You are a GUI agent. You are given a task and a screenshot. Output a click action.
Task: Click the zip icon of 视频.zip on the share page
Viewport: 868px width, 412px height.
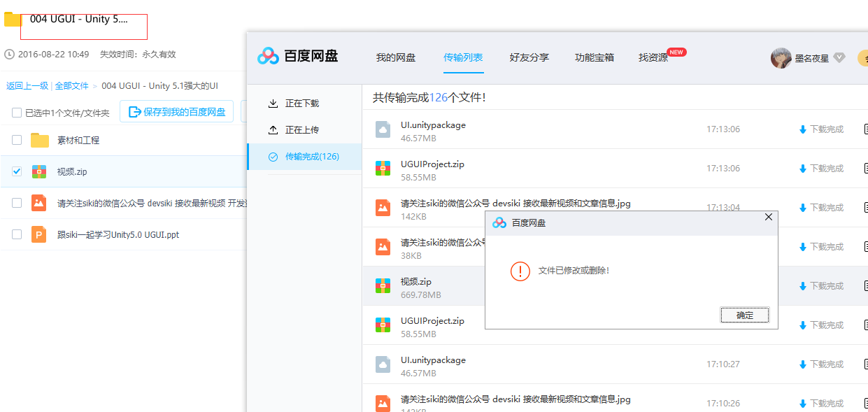(x=39, y=171)
